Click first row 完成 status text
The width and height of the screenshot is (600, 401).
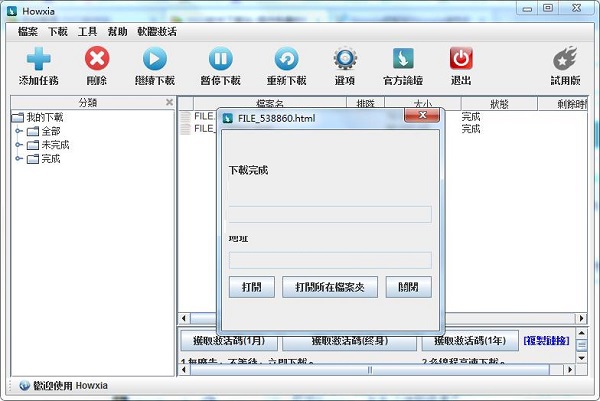(x=471, y=116)
